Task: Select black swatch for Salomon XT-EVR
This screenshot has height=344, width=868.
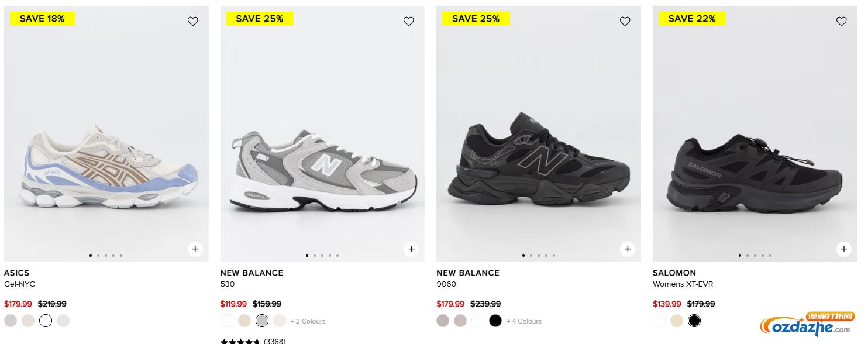Action: tap(694, 321)
